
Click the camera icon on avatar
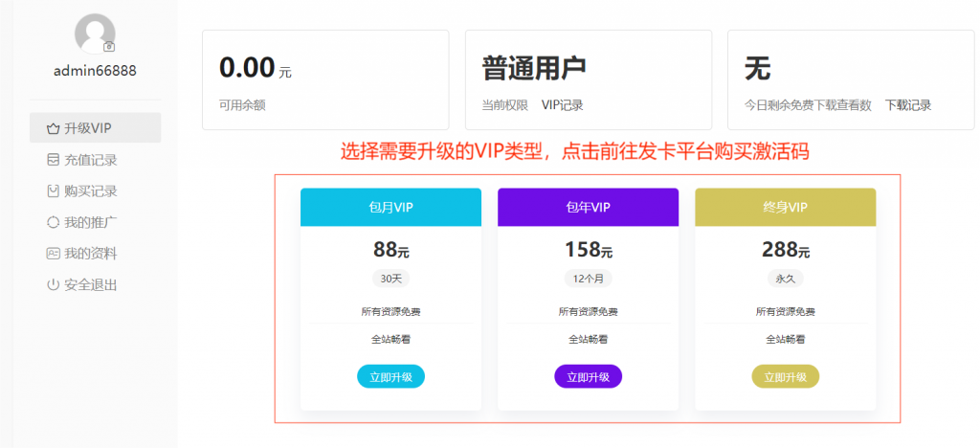click(109, 47)
